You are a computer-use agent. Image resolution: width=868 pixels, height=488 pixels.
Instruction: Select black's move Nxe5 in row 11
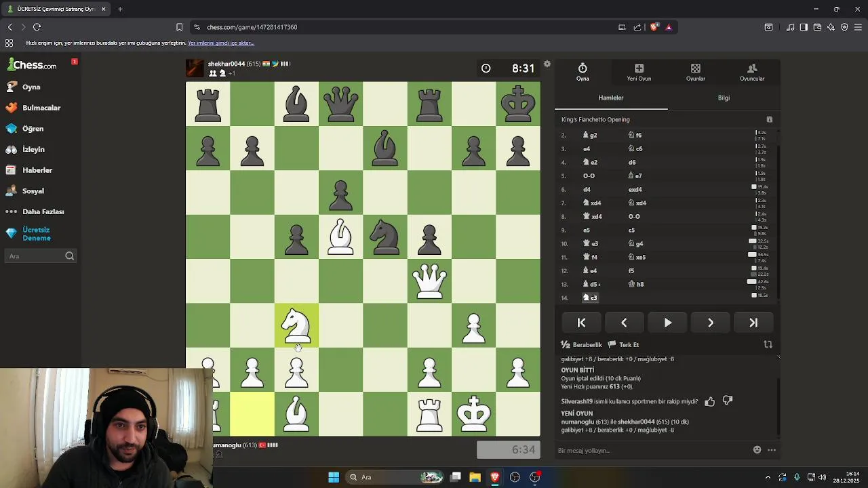637,257
